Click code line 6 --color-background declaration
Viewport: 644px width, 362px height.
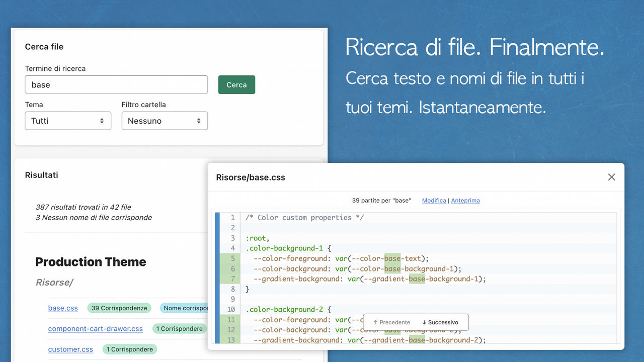click(x=357, y=269)
